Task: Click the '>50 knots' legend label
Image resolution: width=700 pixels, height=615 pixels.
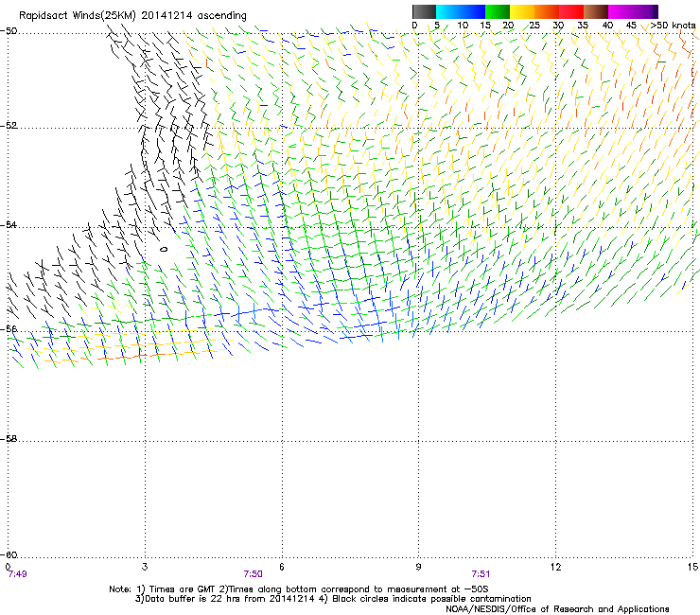Action: tap(673, 26)
